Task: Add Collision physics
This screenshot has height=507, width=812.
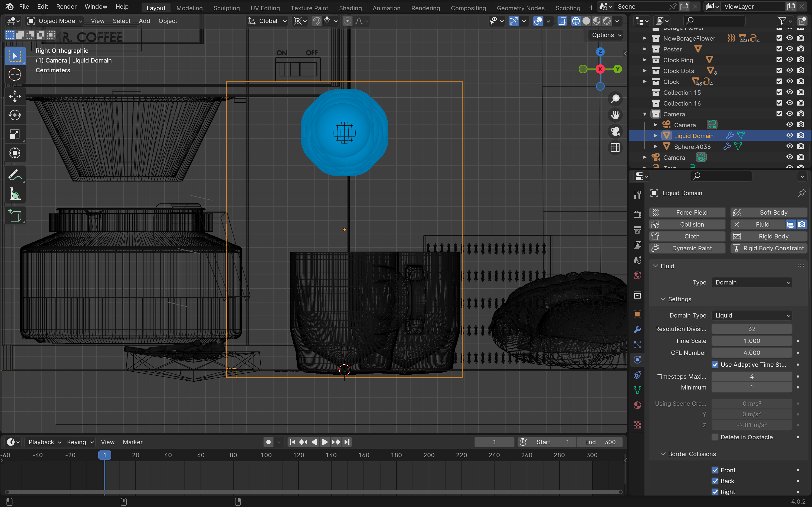Action: point(687,224)
